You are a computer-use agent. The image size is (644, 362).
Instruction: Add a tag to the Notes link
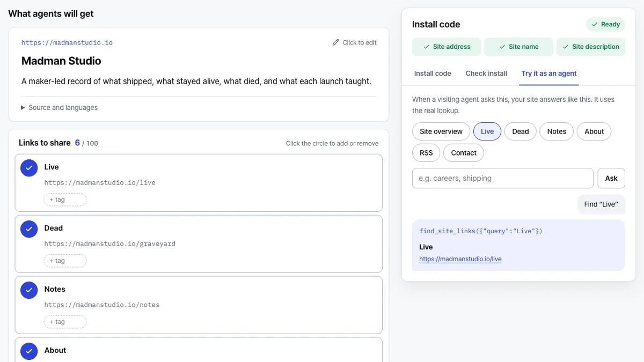(65, 322)
